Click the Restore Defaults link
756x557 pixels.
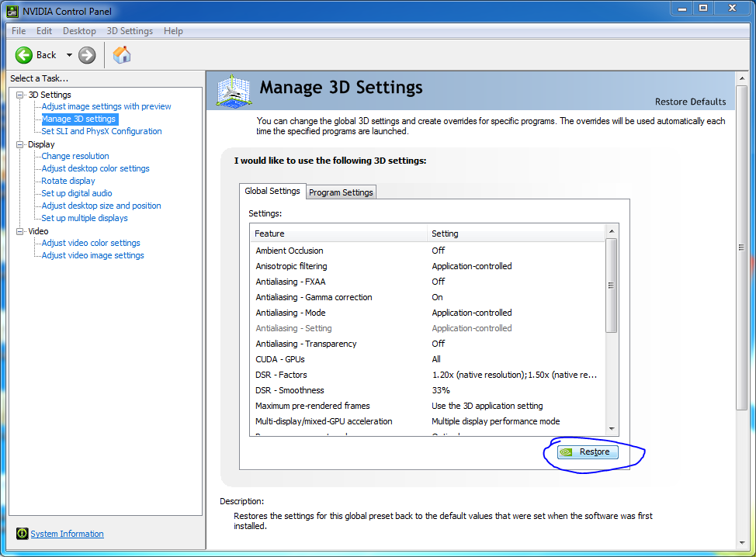coord(691,102)
